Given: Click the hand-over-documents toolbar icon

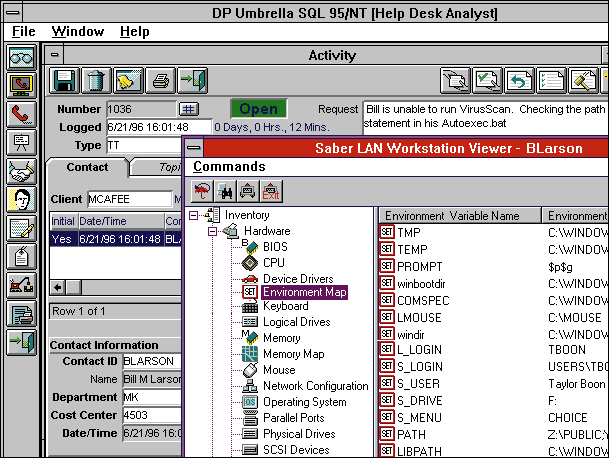Looking at the screenshot, I should pyautogui.click(x=455, y=81).
